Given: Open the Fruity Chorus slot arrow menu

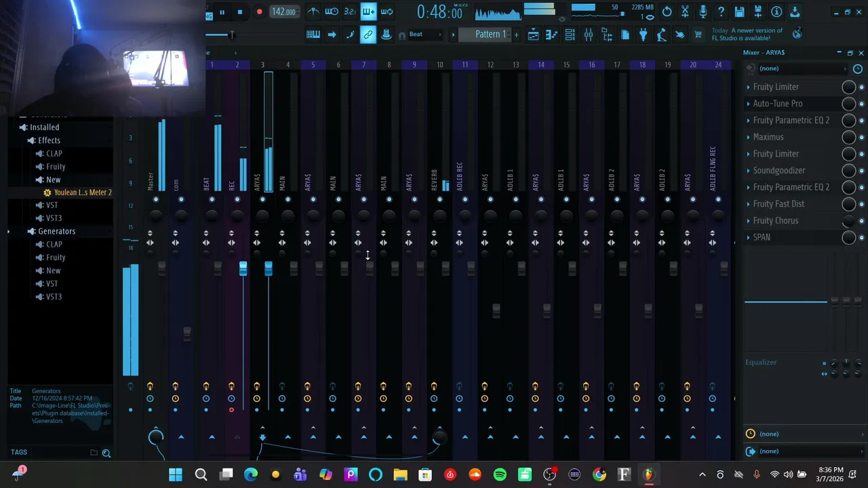Looking at the screenshot, I should (x=748, y=221).
